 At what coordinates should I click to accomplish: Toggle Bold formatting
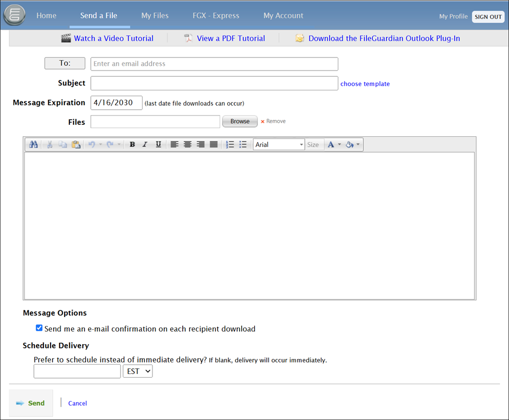coord(132,145)
